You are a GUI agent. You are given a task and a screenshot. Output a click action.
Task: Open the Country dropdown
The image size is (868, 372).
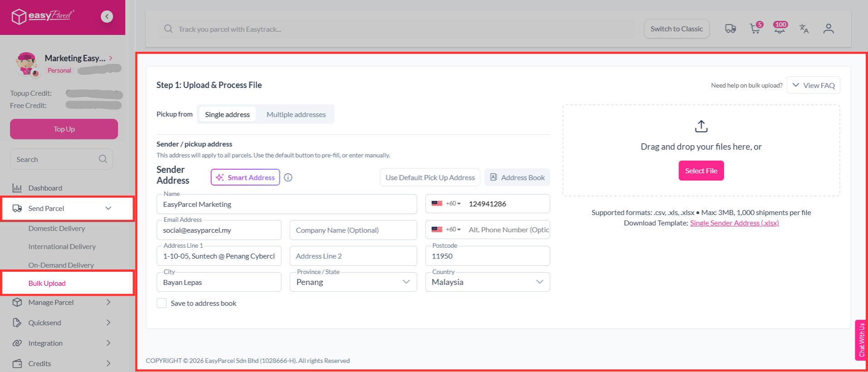487,282
